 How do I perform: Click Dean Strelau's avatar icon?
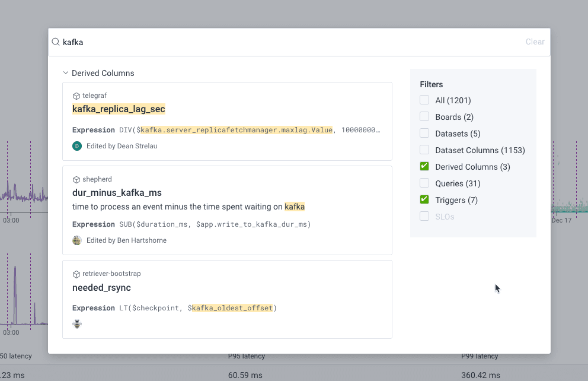[77, 146]
